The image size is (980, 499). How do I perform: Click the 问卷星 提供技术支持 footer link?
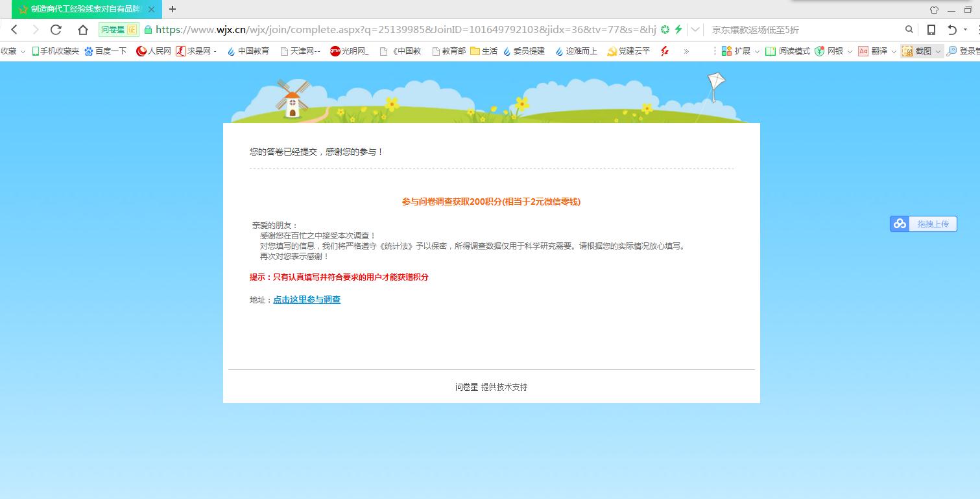491,387
